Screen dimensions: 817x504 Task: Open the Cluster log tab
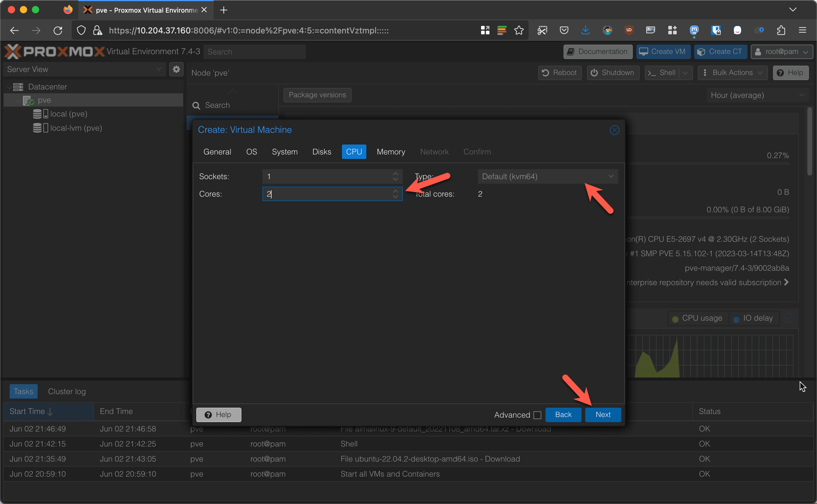click(x=67, y=391)
